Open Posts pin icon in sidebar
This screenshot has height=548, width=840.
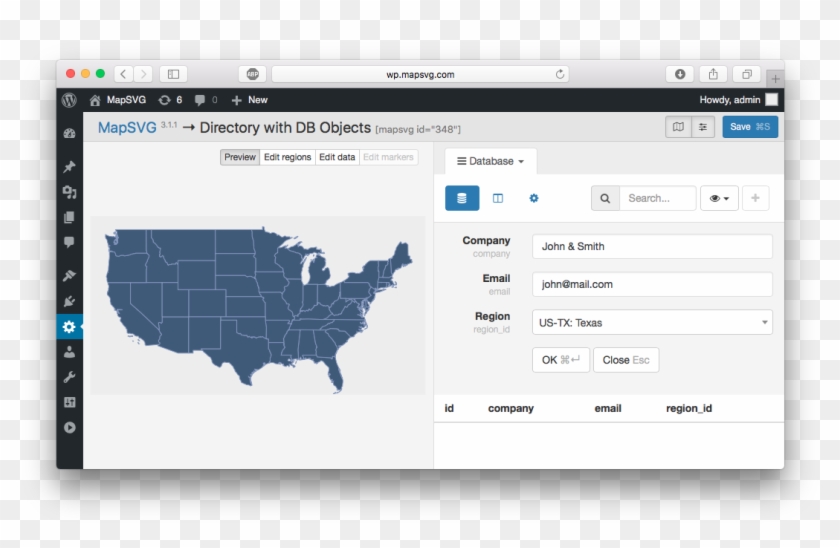point(70,167)
